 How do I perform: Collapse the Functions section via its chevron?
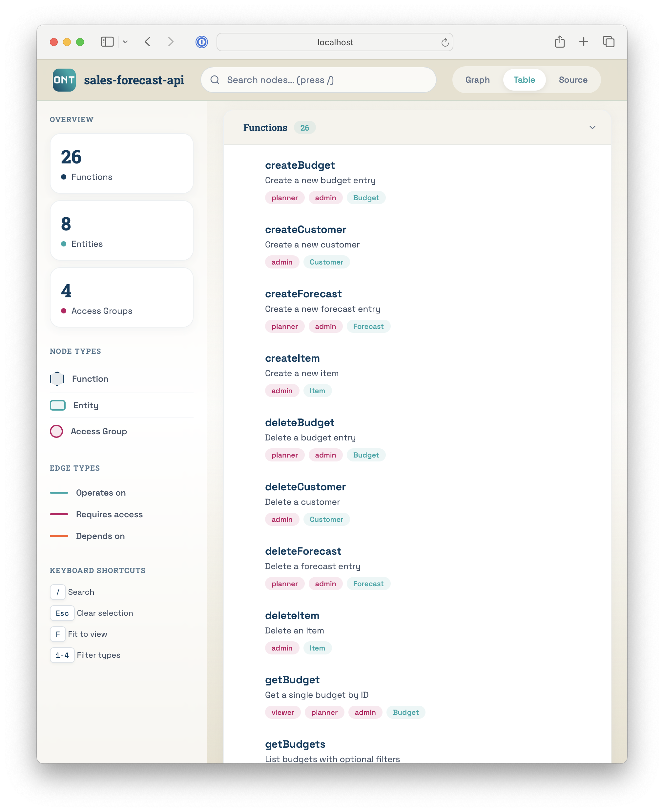[592, 127]
